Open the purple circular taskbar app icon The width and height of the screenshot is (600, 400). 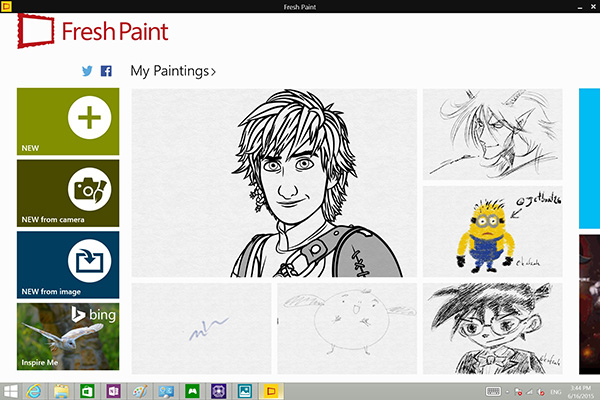(218, 391)
